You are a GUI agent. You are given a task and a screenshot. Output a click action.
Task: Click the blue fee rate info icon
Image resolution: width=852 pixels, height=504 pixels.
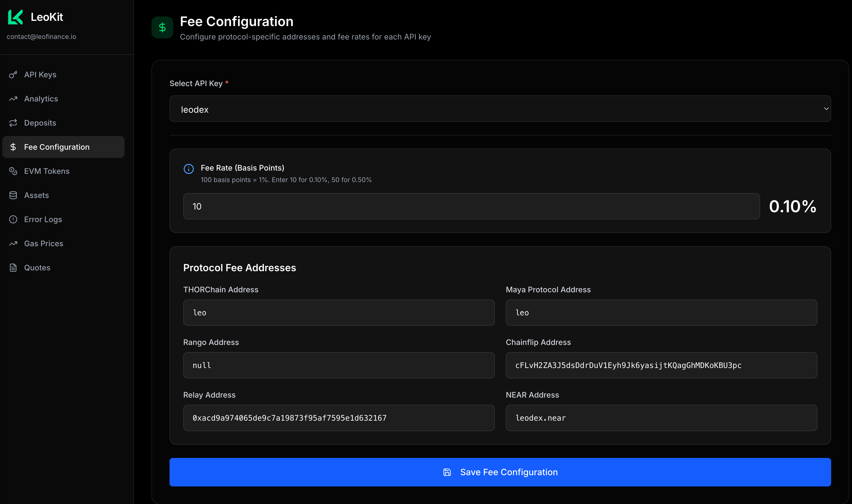[188, 169]
